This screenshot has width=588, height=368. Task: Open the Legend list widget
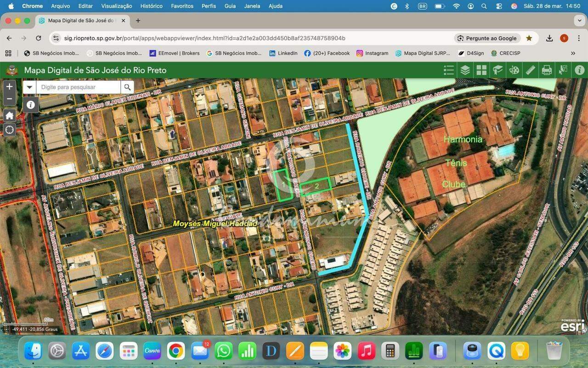point(449,70)
